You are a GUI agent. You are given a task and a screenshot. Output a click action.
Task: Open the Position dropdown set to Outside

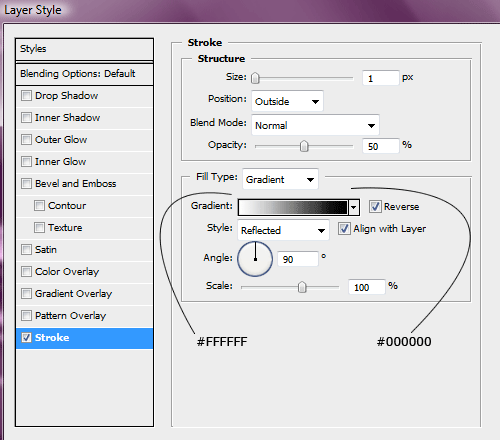click(287, 101)
